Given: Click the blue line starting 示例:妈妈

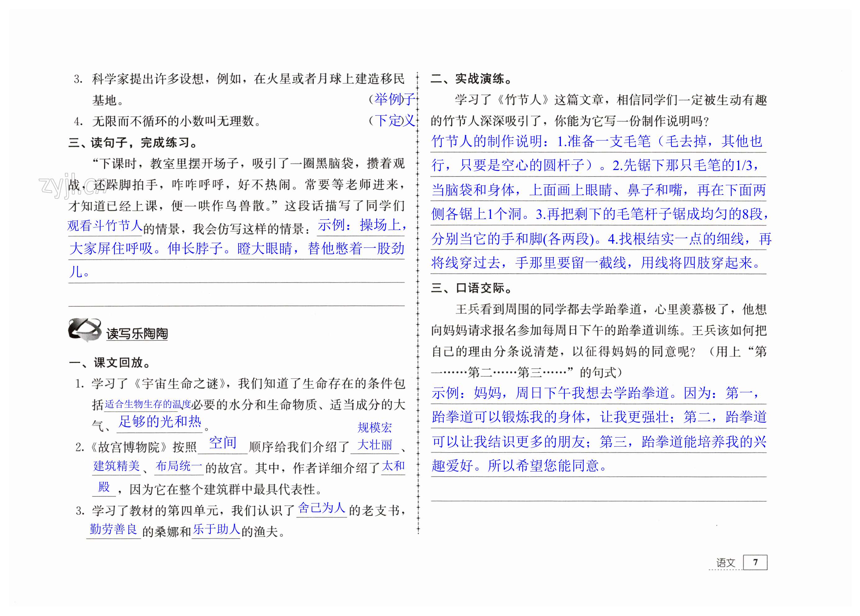Looking at the screenshot, I should click(595, 393).
